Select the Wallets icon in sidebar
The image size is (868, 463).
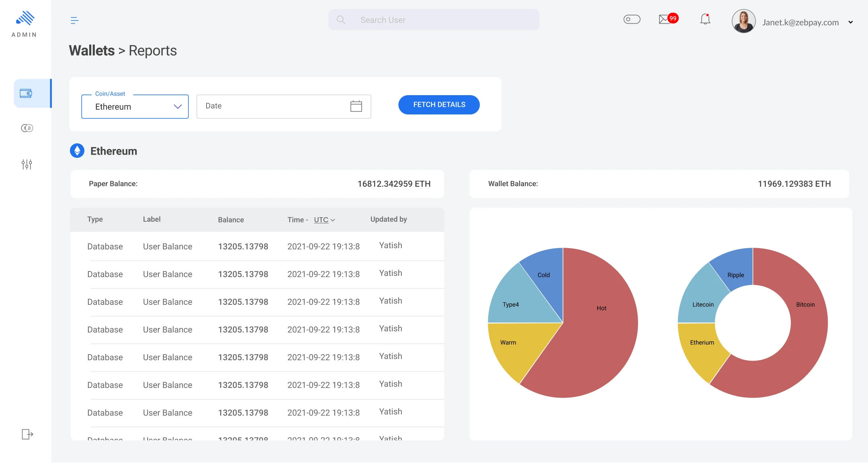click(26, 93)
